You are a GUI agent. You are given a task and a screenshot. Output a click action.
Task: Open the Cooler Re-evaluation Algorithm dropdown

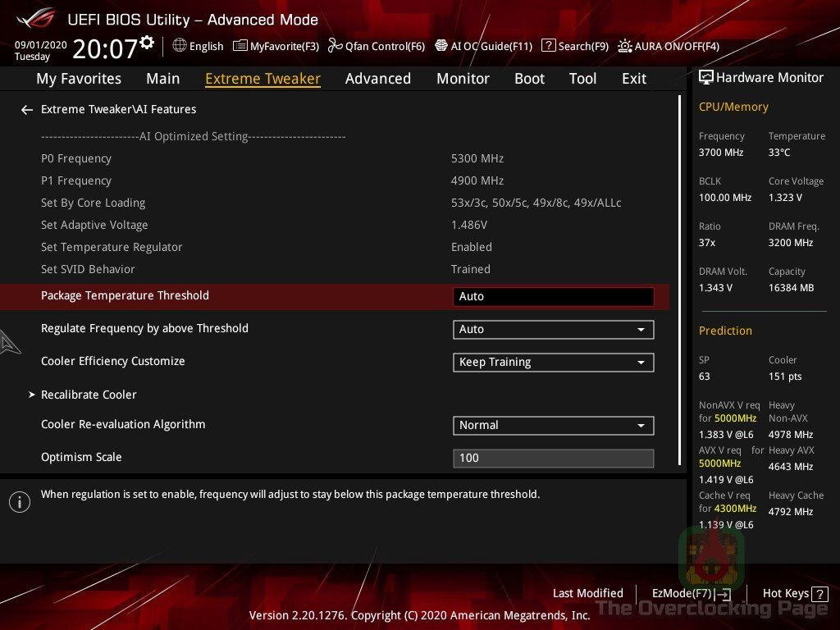click(553, 425)
